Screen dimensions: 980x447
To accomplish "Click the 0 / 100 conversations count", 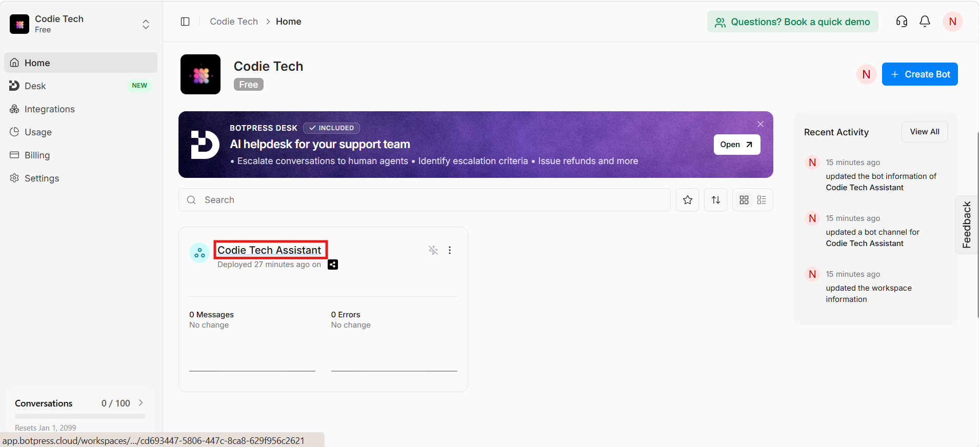I will click(x=116, y=403).
